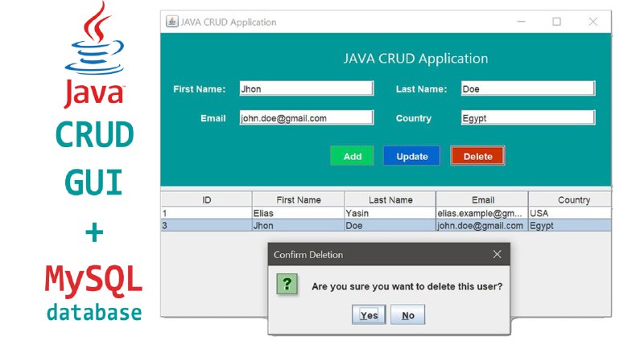Screen dimensions: 644x361
Task: Select the table row for Elias Yasin
Action: click(386, 213)
